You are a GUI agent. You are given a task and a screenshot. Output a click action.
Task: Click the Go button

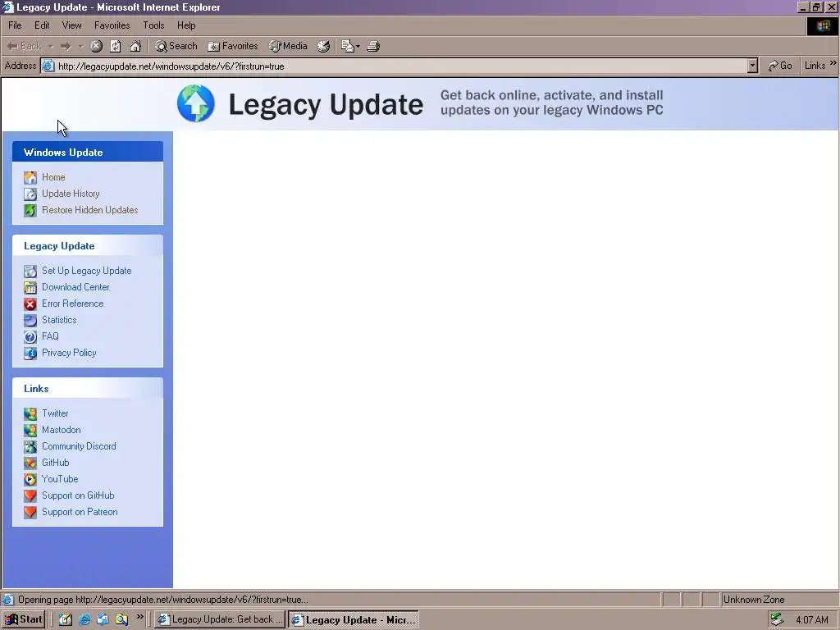point(780,66)
